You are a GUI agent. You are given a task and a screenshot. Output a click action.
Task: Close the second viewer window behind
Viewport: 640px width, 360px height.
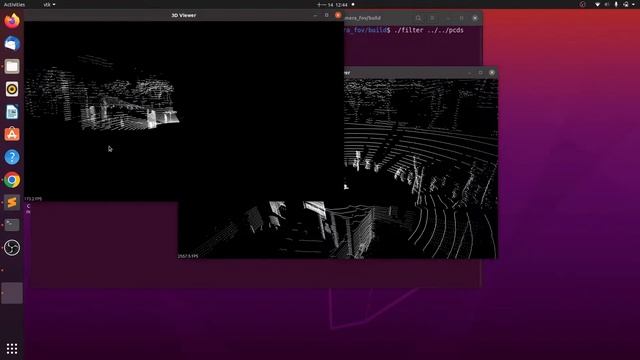(492, 72)
